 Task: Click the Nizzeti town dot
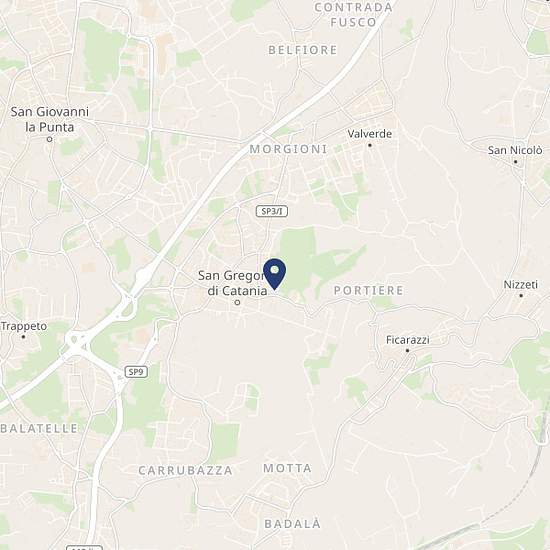(521, 295)
